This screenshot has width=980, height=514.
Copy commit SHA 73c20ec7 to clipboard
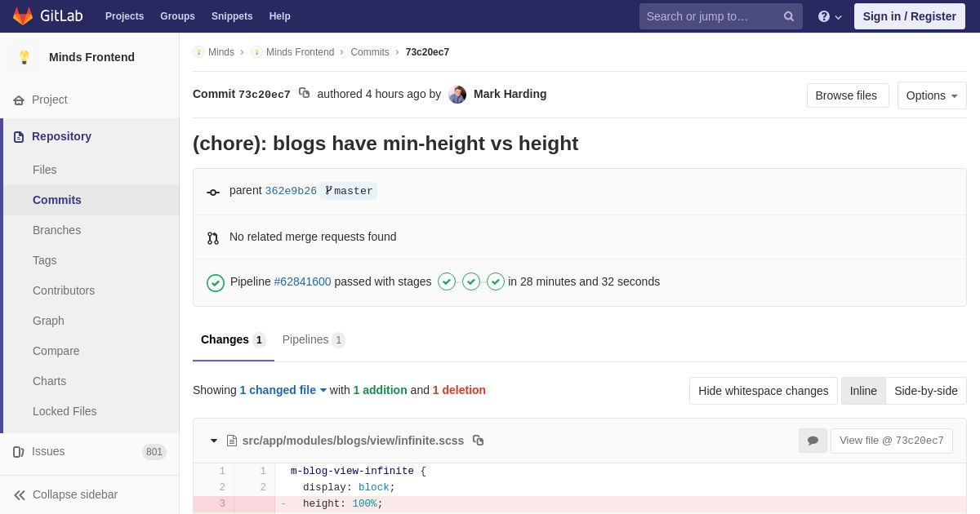[x=304, y=93]
